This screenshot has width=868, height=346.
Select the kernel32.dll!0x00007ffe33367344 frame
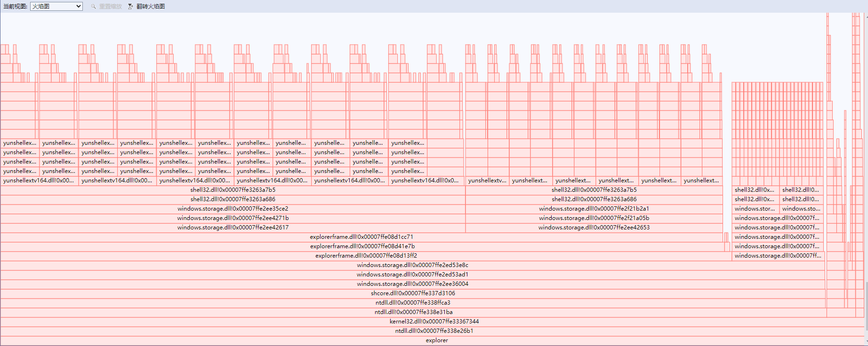(x=434, y=322)
